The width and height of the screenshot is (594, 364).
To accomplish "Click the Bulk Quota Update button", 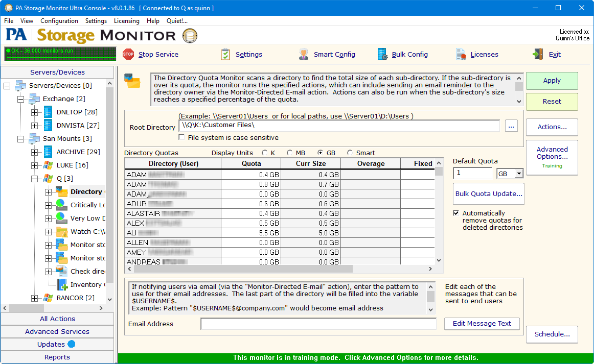I will [x=489, y=194].
